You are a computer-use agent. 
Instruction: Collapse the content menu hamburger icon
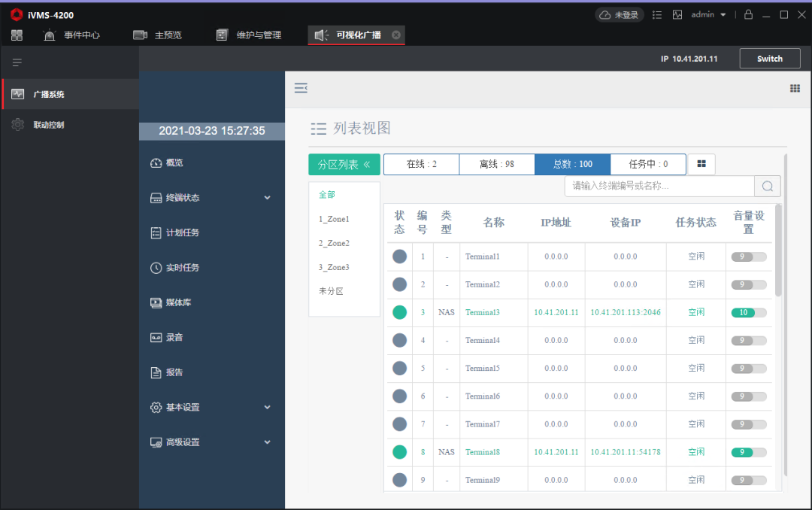pyautogui.click(x=301, y=88)
